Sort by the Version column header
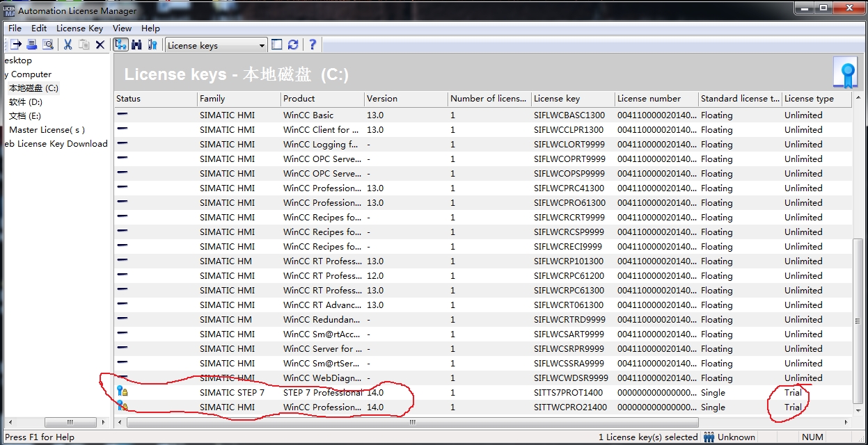 407,99
